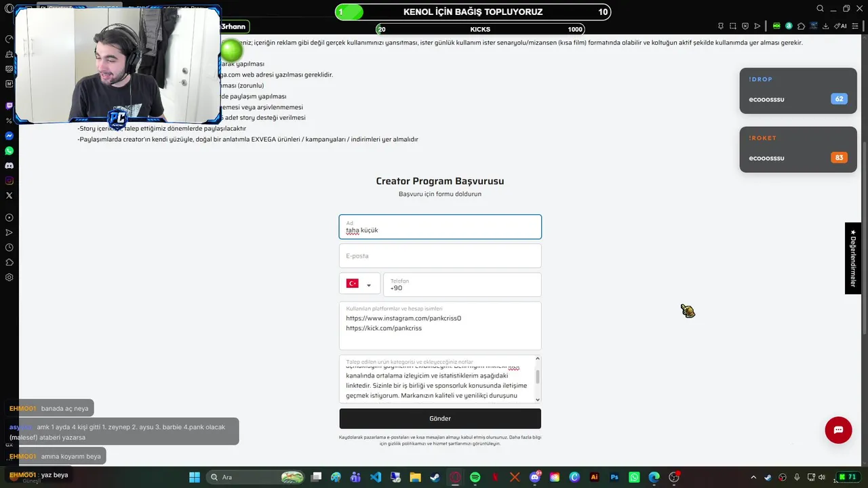Click the notes textarea scrollbar thumb

[x=538, y=377]
